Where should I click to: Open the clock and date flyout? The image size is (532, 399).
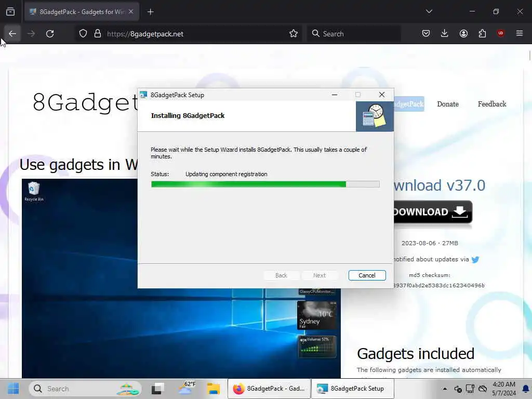tap(504, 389)
